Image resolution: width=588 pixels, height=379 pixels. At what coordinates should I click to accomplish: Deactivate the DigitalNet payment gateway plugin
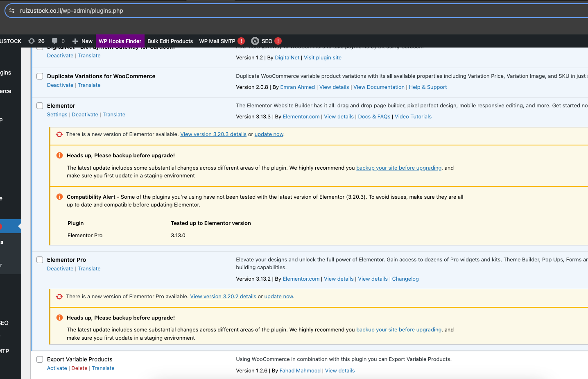(60, 56)
